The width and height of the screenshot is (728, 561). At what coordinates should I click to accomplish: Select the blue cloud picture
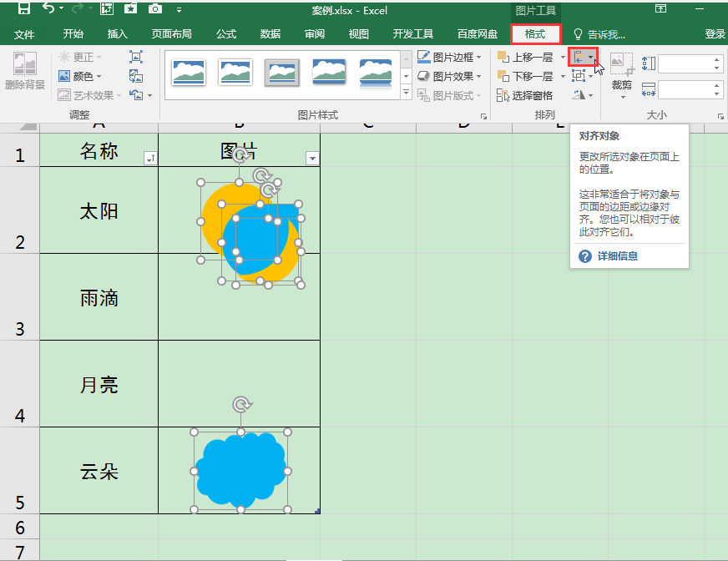point(240,471)
